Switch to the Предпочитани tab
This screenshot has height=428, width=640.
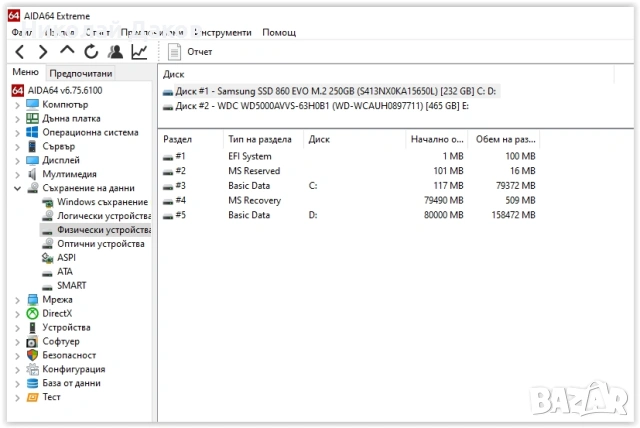tap(81, 73)
